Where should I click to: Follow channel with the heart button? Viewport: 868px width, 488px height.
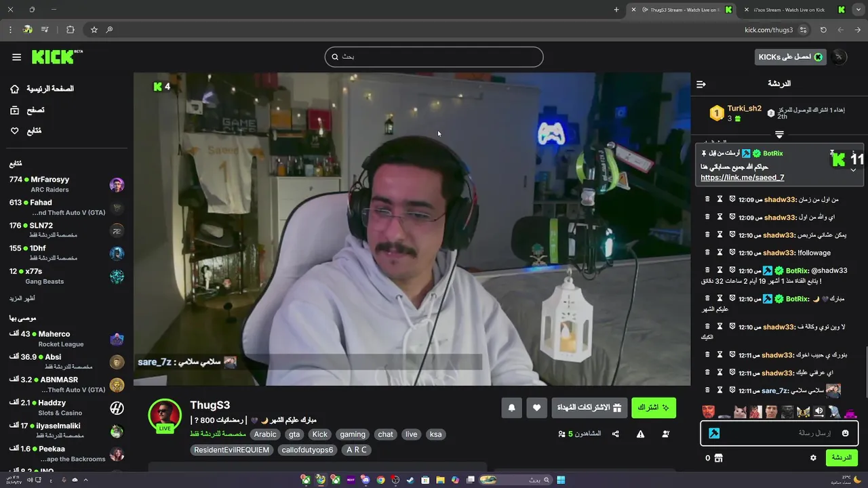pos(536,407)
